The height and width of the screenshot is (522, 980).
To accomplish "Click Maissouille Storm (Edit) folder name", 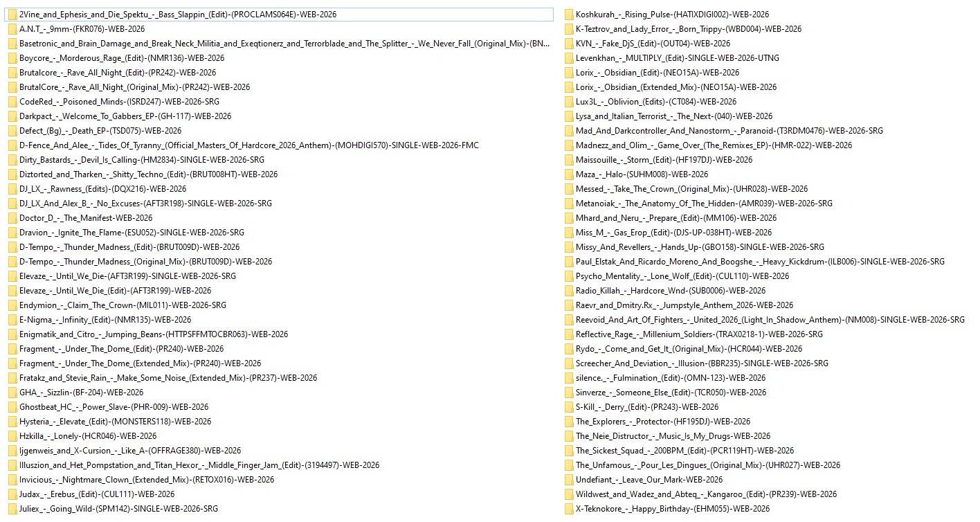I will pyautogui.click(x=664, y=160).
